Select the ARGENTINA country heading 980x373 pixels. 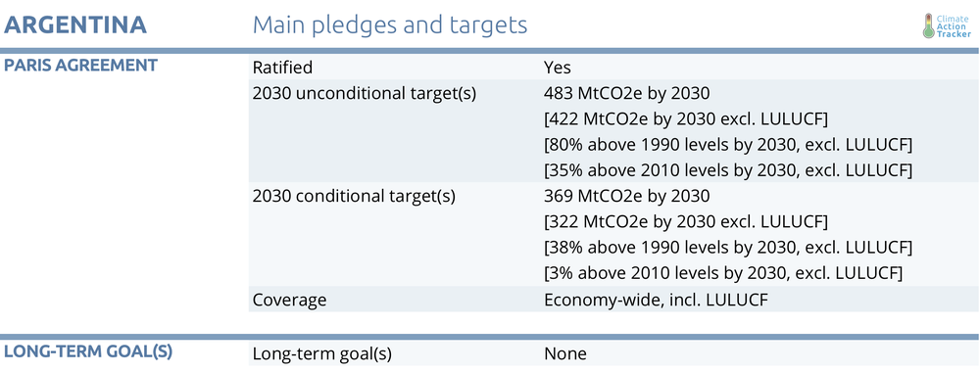coord(75,25)
